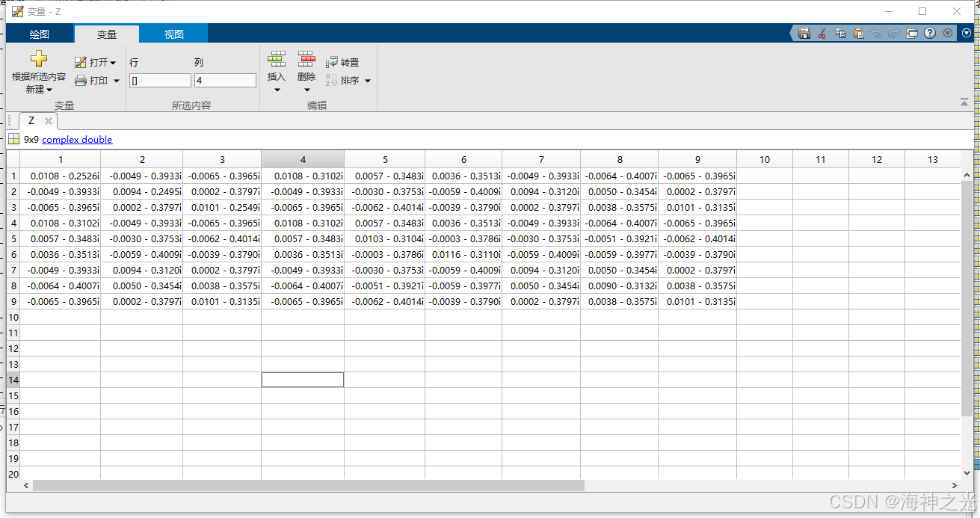Click the vertical scrollbar down arrow
The image size is (980, 518).
tap(967, 473)
